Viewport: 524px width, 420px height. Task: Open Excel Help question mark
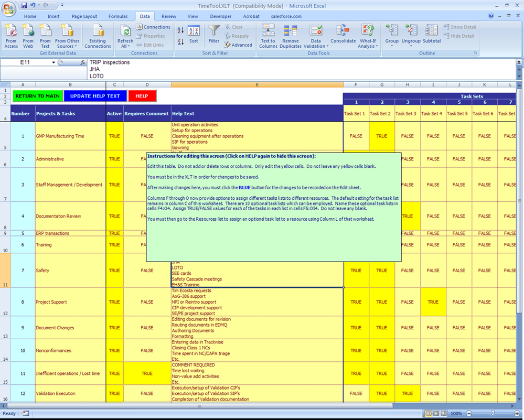click(x=491, y=16)
